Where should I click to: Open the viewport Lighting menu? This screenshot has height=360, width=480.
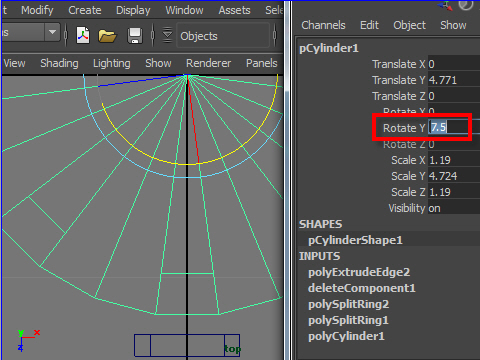[112, 63]
